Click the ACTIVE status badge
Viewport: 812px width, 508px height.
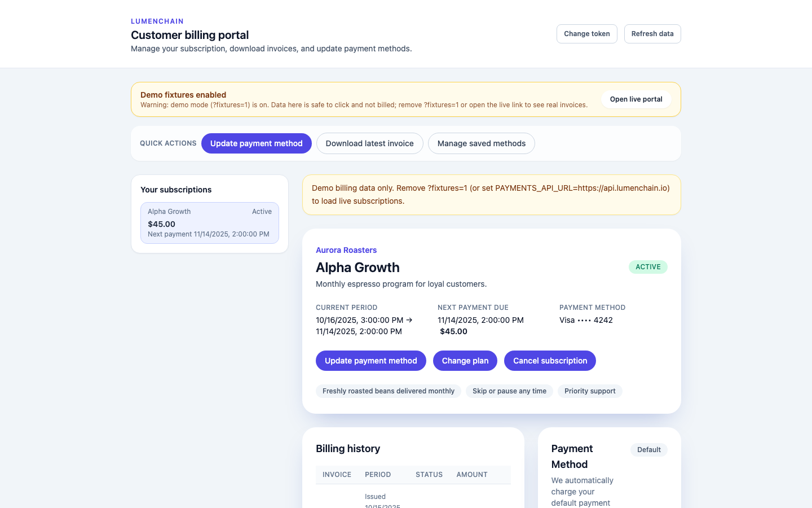point(648,267)
